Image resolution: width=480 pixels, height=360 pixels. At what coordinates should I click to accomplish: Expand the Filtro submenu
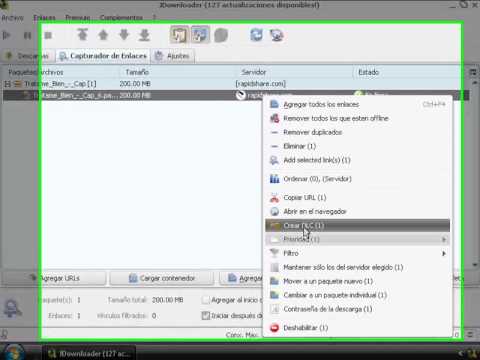(x=357, y=253)
